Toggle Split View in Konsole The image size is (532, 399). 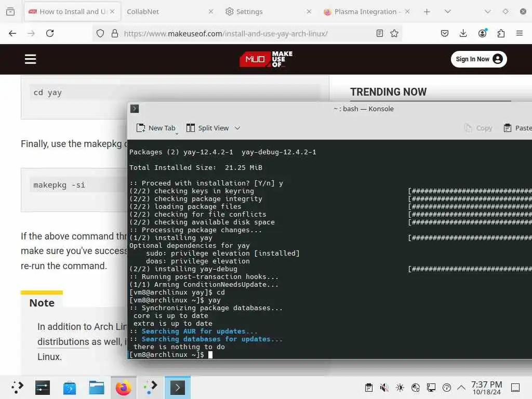208,128
